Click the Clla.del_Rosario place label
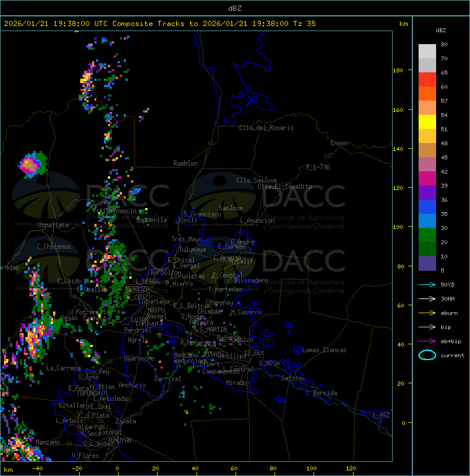 266,128
